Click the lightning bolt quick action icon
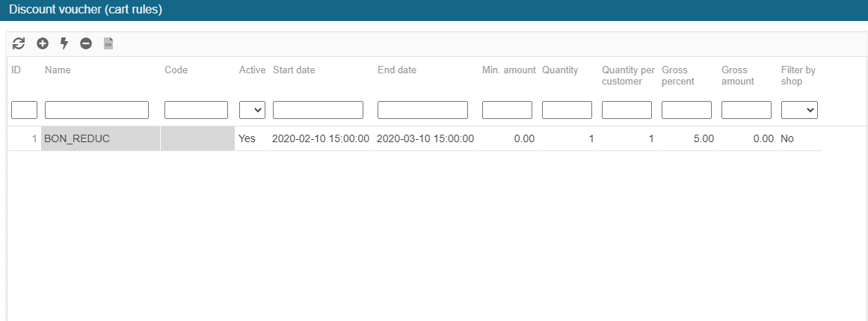Image resolution: width=868 pixels, height=321 pixels. (64, 44)
